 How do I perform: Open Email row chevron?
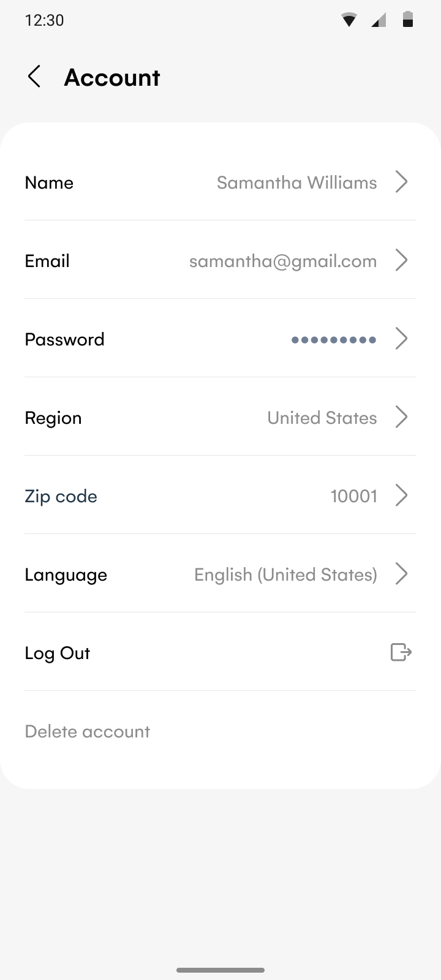pyautogui.click(x=401, y=260)
